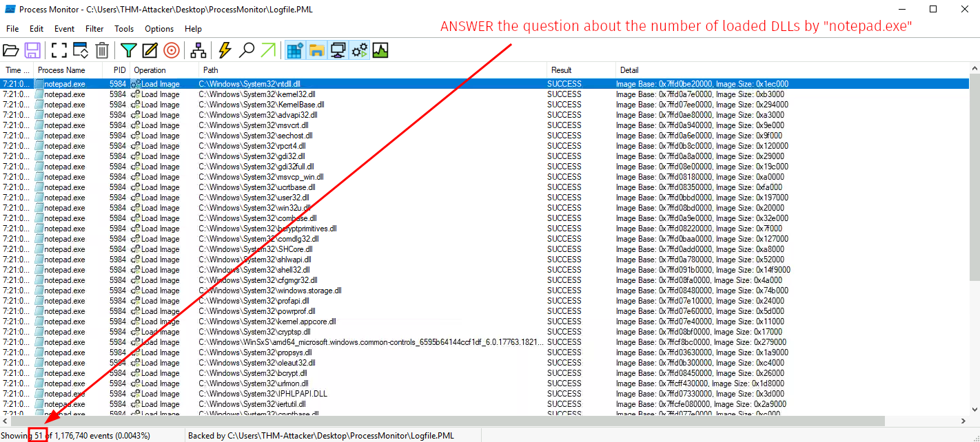The height and width of the screenshot is (442, 980).
Task: Open the Filter funnel icon
Action: point(128,50)
